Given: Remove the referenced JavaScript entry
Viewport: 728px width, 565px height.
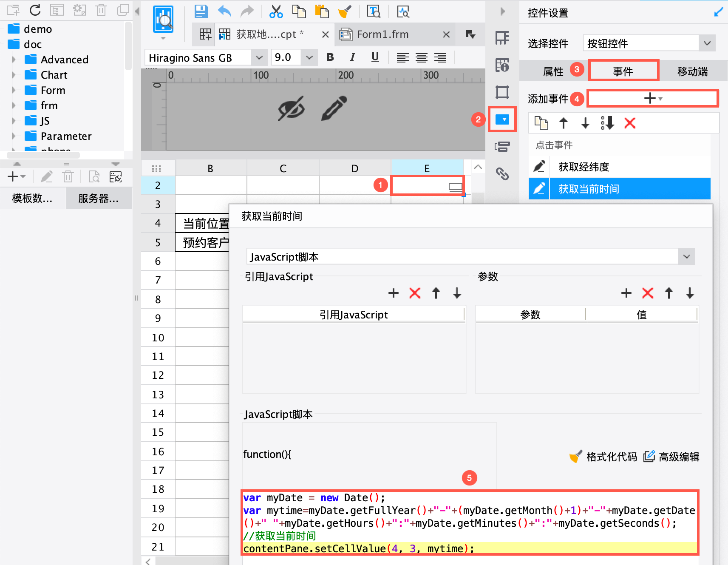Looking at the screenshot, I should 415,293.
